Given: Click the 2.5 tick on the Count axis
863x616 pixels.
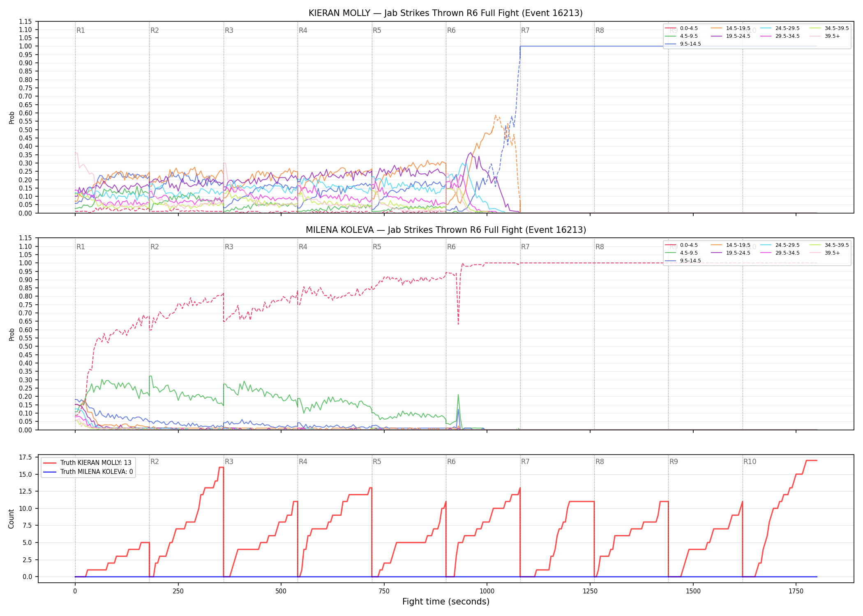Looking at the screenshot, I should point(27,560).
